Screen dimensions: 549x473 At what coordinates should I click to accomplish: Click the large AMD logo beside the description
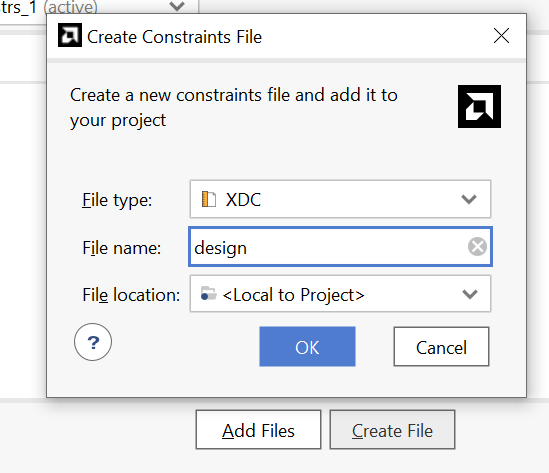479,106
